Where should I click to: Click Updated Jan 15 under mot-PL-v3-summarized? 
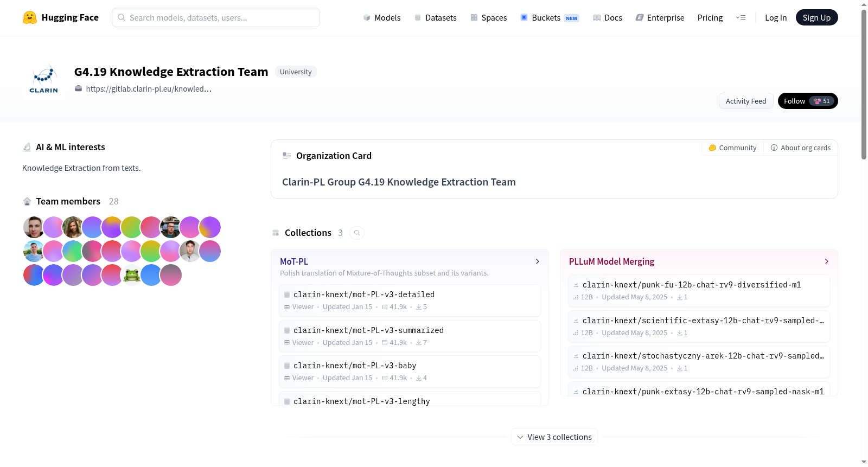pos(347,343)
